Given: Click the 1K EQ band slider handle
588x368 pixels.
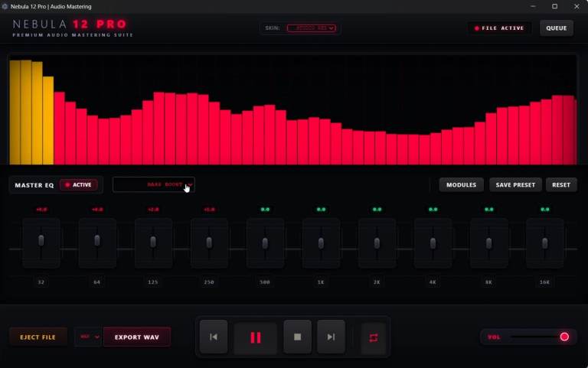Looking at the screenshot, I should pos(321,243).
